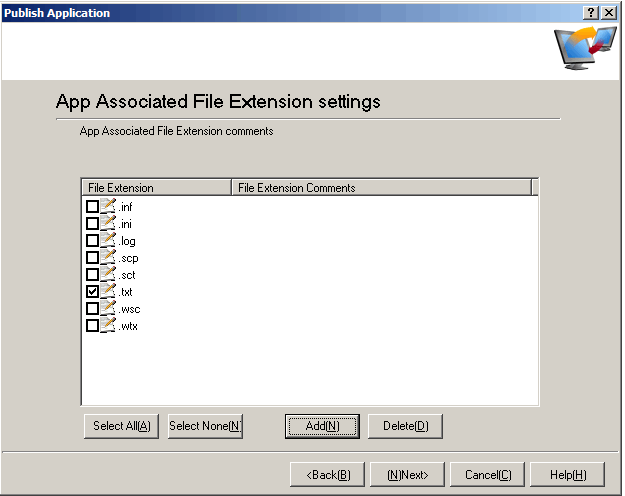Tick the .sct extension checkbox
This screenshot has width=625, height=496.
(x=93, y=274)
